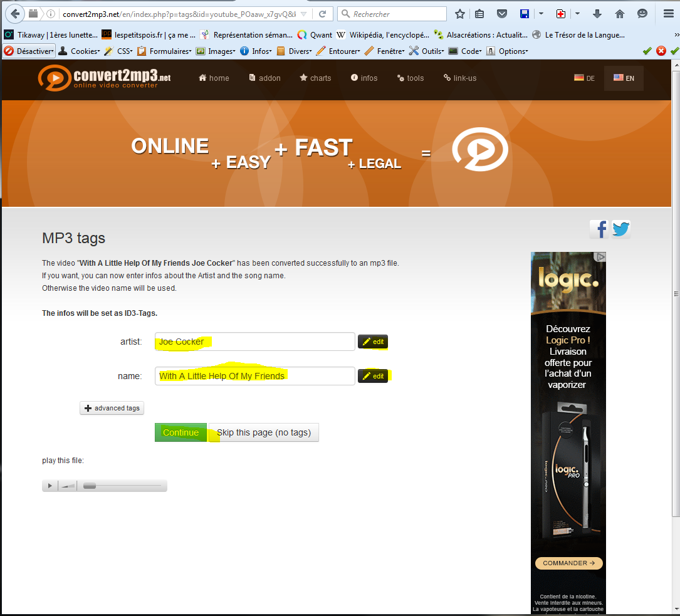
Task: Click the convert2mp3.net logo
Action: tap(104, 78)
